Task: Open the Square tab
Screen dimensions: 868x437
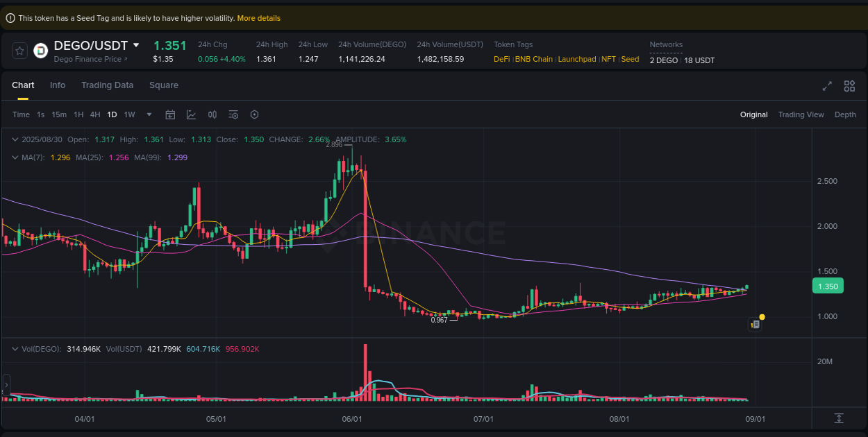Action: click(164, 85)
